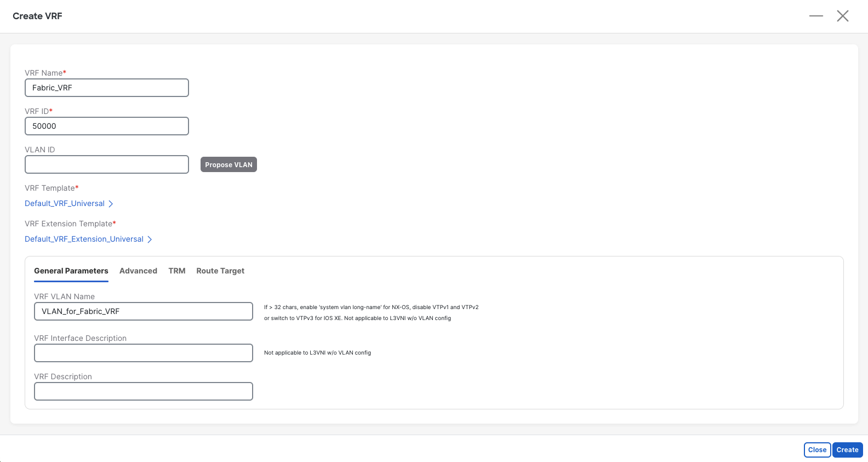The height and width of the screenshot is (462, 868).
Task: Click the VRF Description field
Action: (x=144, y=391)
